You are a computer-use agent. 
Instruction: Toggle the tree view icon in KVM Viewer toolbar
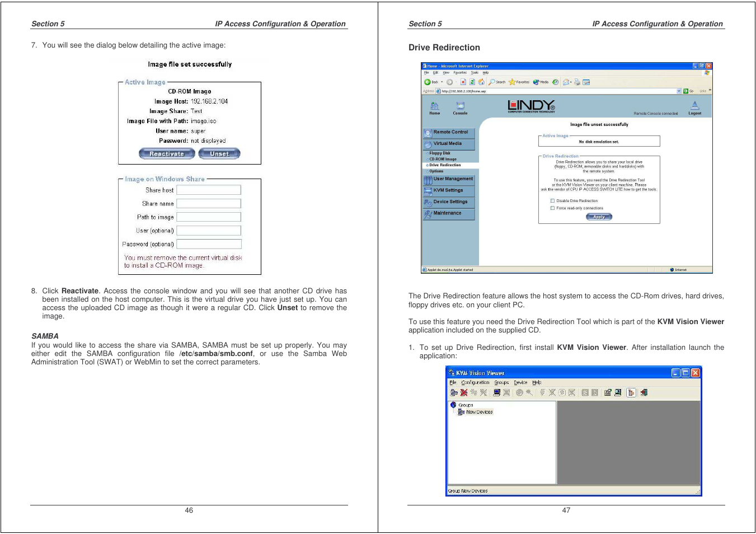[631, 392]
